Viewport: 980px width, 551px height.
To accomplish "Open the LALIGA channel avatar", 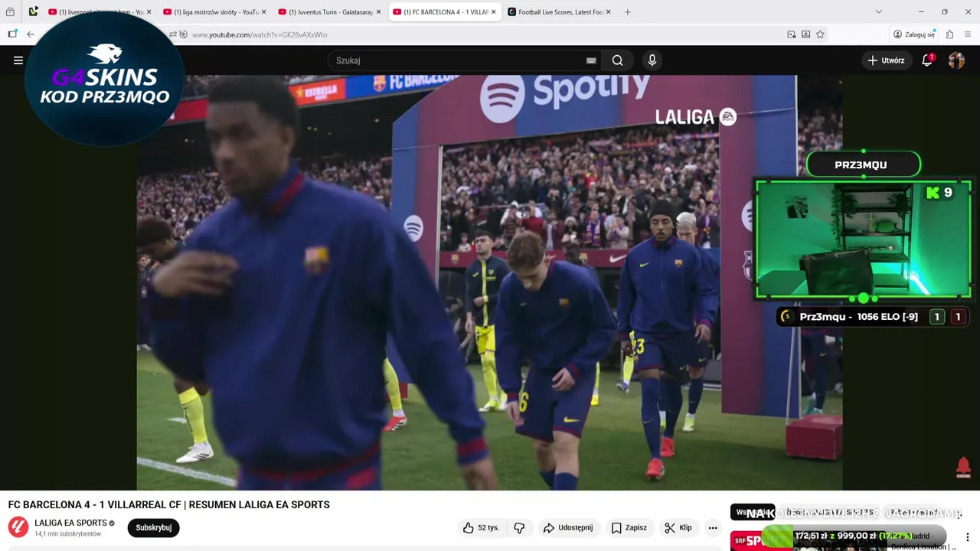I will tap(18, 527).
